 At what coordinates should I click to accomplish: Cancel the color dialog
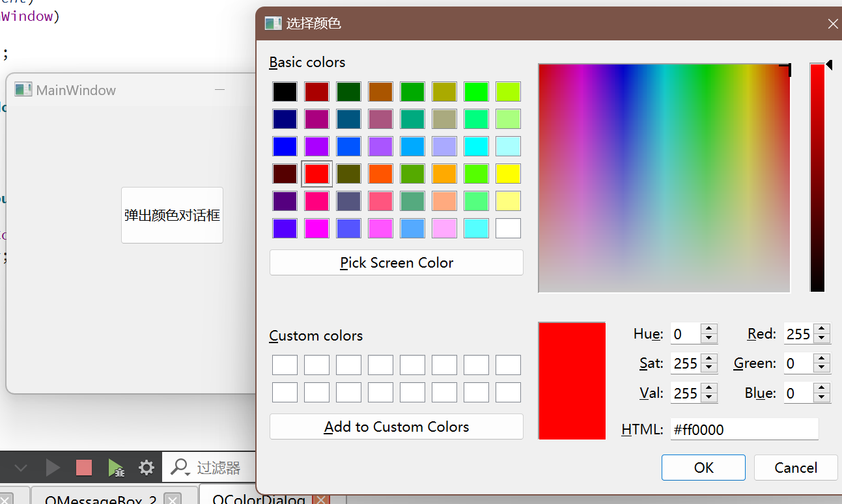tap(796, 468)
